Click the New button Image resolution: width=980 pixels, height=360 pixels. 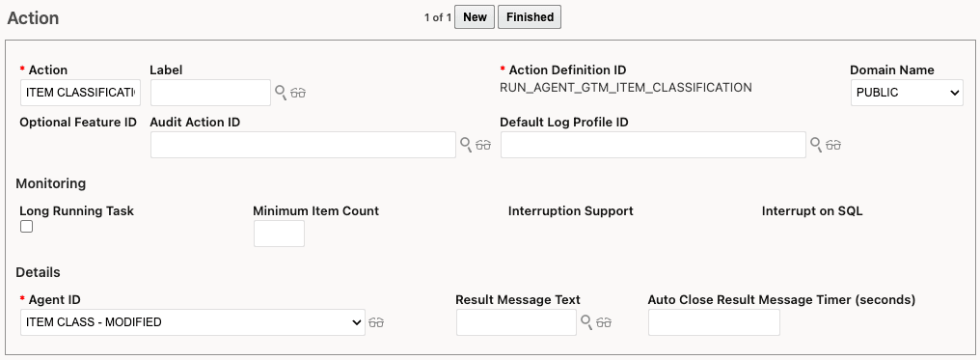click(x=475, y=16)
